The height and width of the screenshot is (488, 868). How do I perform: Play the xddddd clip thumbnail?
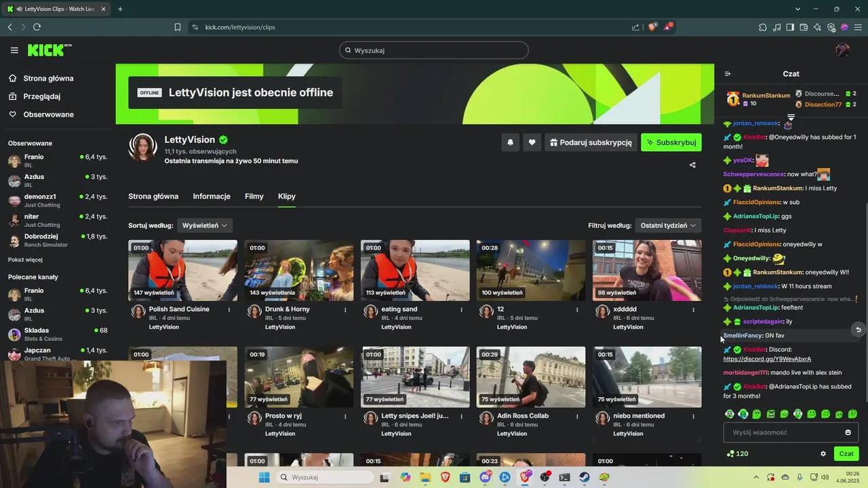click(647, 270)
